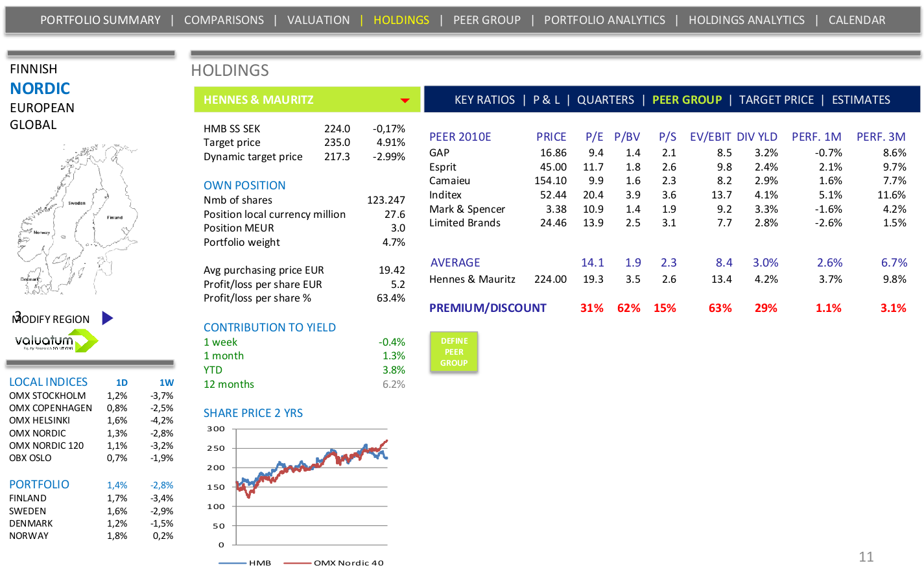
Task: Click the Premium/Discount row label
Action: point(488,308)
